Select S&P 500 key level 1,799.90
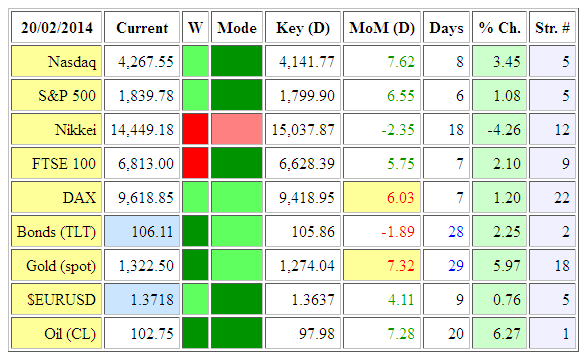The image size is (586, 360). [x=303, y=95]
